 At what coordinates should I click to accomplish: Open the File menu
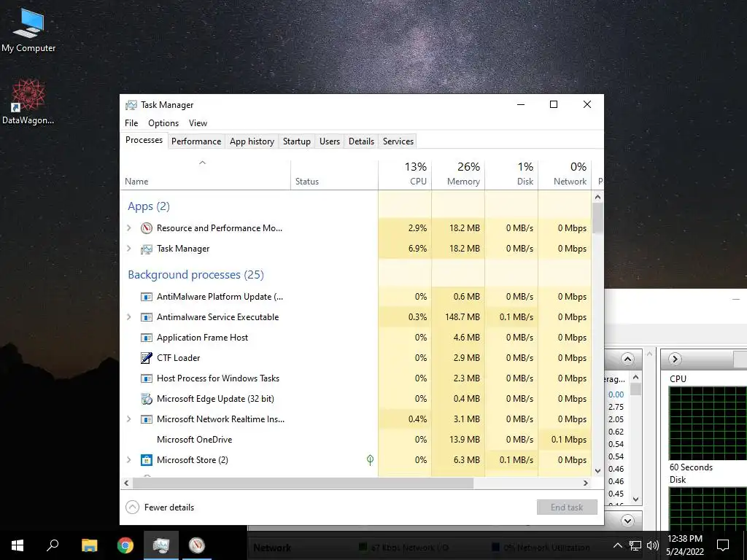pos(131,123)
